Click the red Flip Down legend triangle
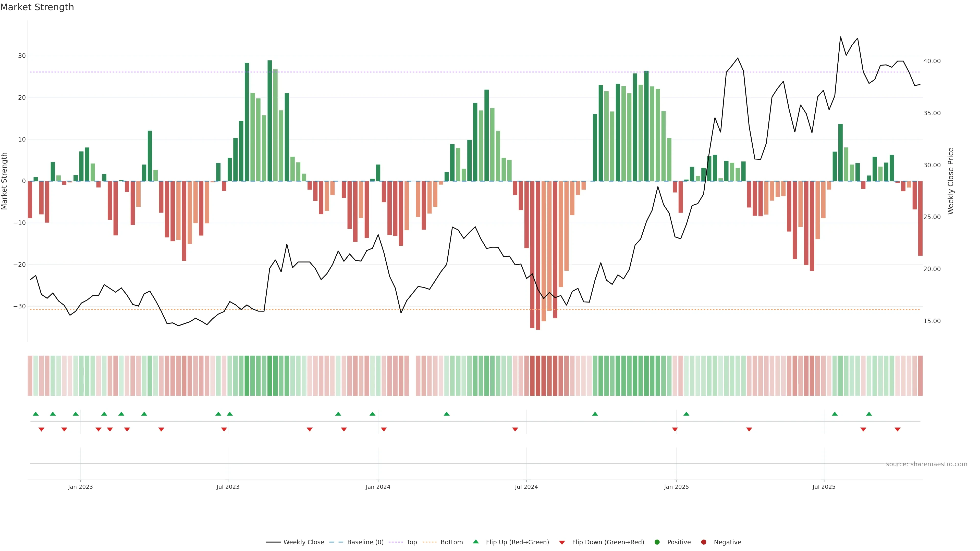Image resolution: width=980 pixels, height=551 pixels. click(562, 543)
